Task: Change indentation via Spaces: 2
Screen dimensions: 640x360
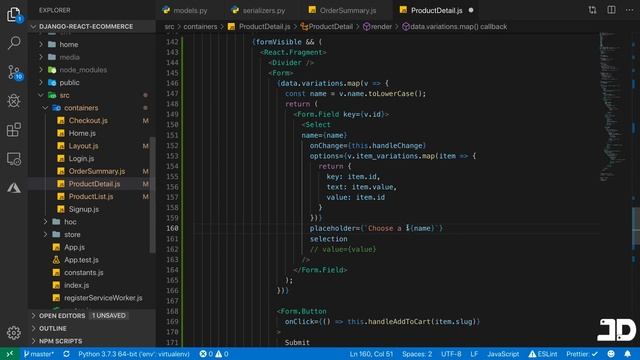Action: tap(417, 354)
